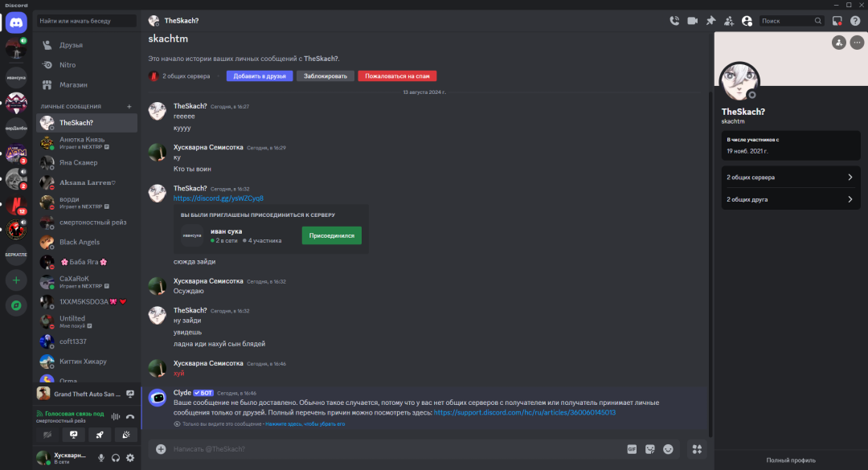Hide the user profile panel

747,21
